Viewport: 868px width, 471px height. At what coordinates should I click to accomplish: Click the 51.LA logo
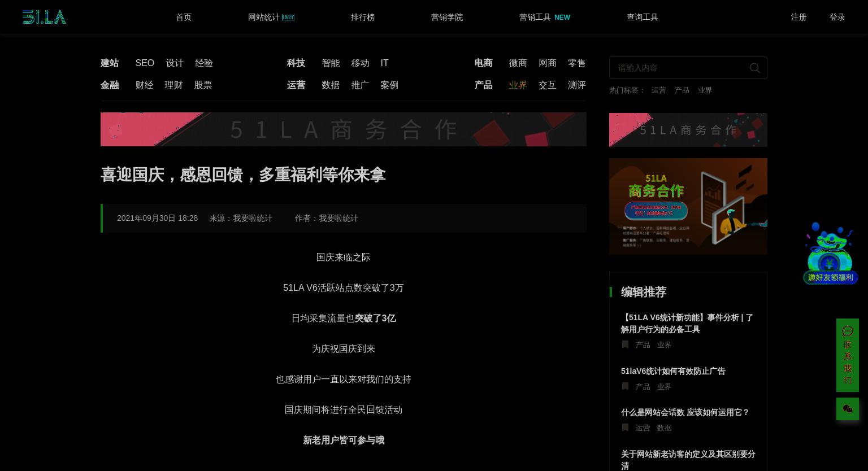click(44, 17)
